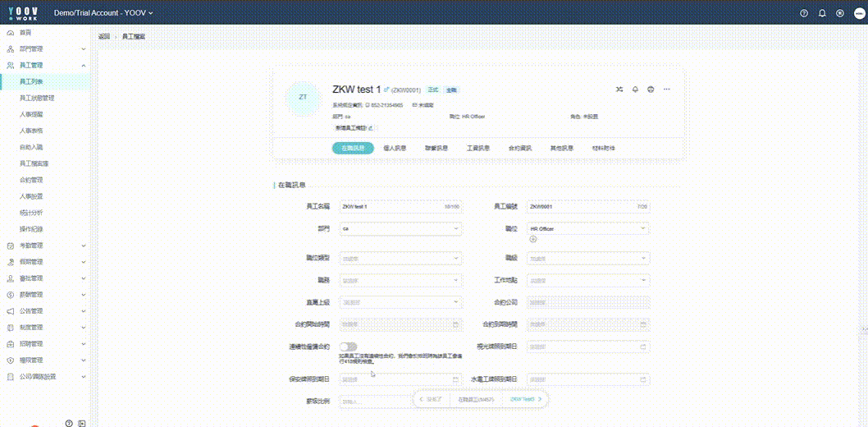The width and height of the screenshot is (868, 427).
Task: Click the ZT employee avatar
Action: pyautogui.click(x=303, y=97)
